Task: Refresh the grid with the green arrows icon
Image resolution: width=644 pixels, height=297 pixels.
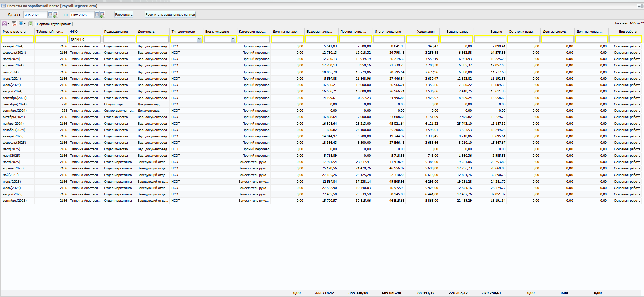Action: 31,24
